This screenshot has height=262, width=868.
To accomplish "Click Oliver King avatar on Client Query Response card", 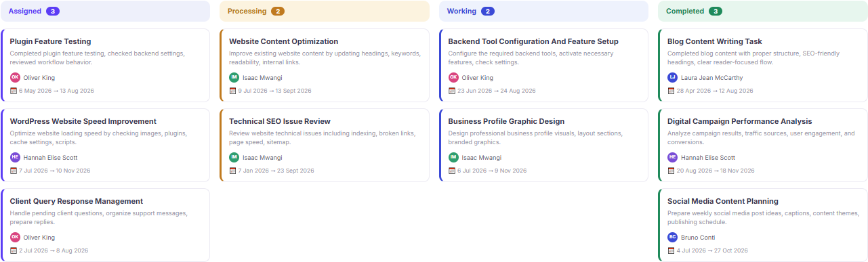I will (x=15, y=238).
